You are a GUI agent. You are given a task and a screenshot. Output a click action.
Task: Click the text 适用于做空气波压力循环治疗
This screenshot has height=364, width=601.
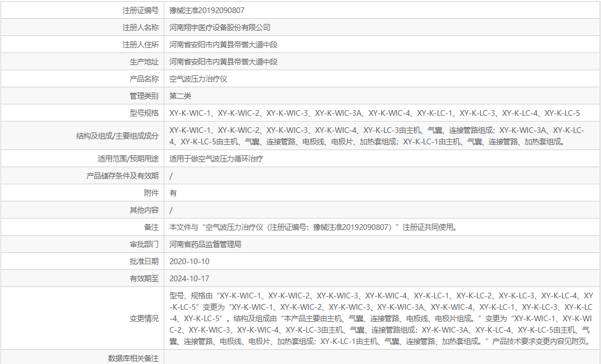pyautogui.click(x=216, y=159)
